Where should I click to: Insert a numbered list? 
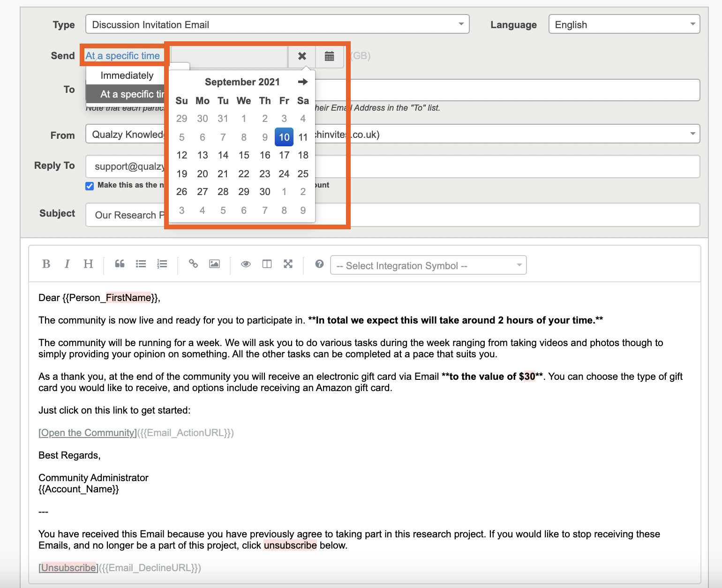[x=162, y=264]
